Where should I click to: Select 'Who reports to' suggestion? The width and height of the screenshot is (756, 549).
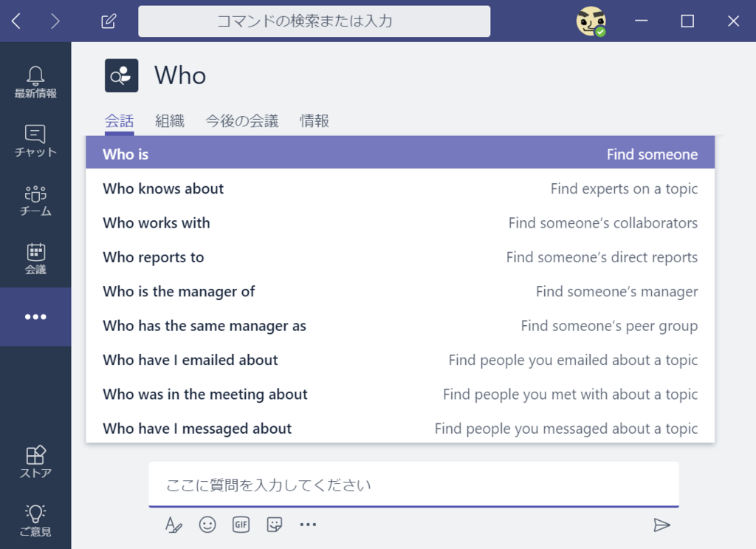pyautogui.click(x=400, y=256)
